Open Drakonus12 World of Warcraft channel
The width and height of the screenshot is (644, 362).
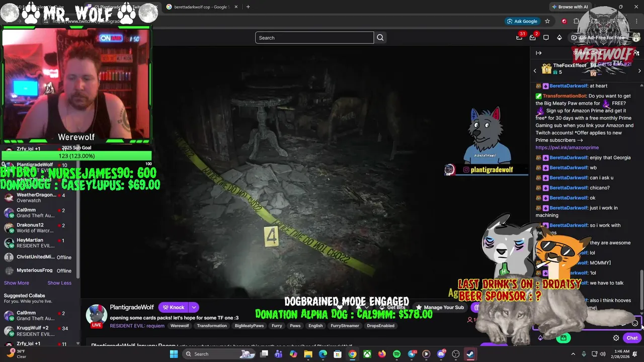click(x=38, y=228)
